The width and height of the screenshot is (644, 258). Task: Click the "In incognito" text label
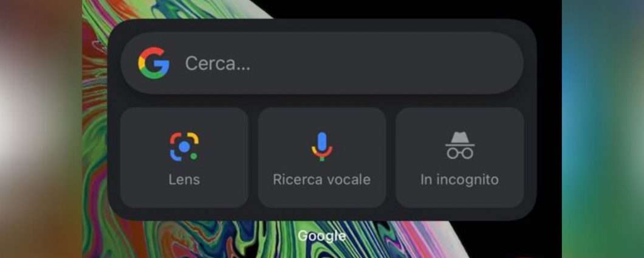click(459, 180)
